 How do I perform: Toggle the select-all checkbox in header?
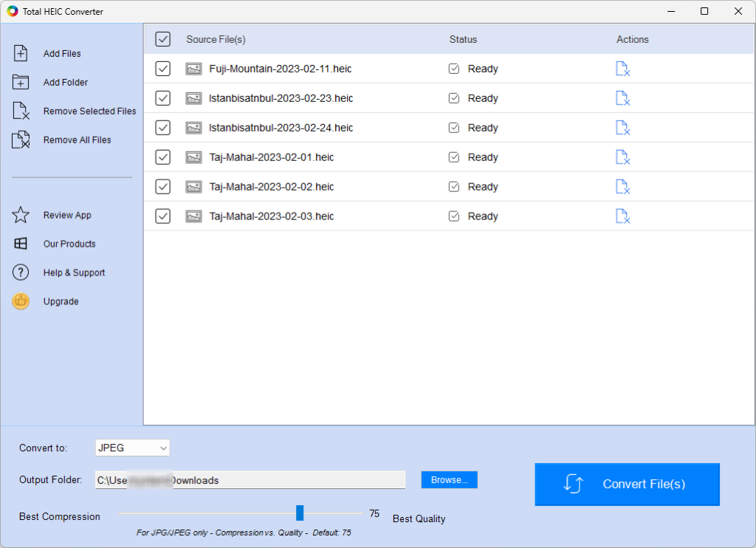163,39
